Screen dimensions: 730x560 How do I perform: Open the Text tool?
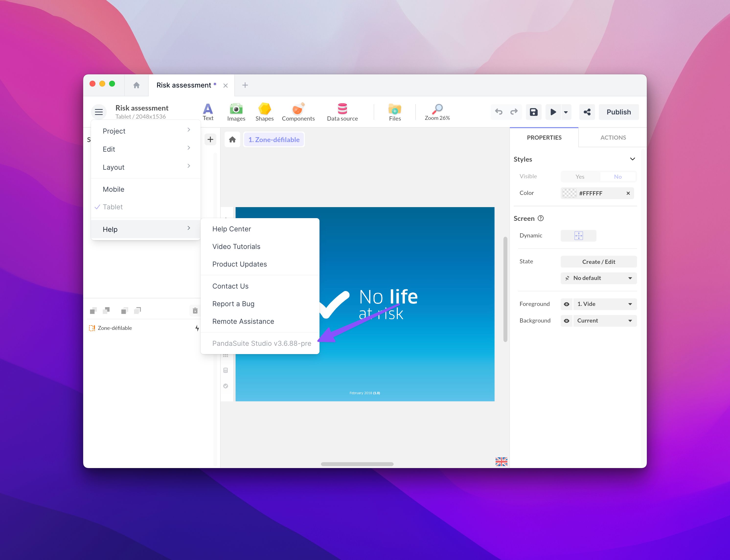click(x=208, y=112)
